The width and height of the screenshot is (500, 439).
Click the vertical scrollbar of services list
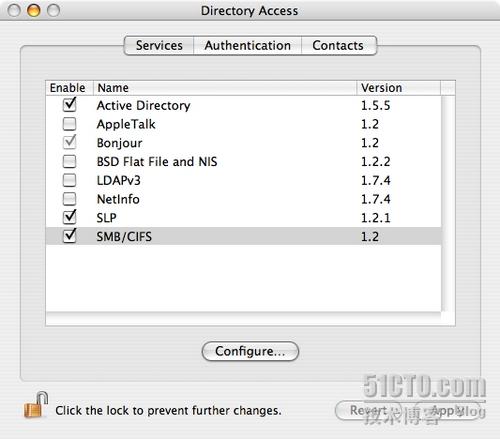coord(448,204)
